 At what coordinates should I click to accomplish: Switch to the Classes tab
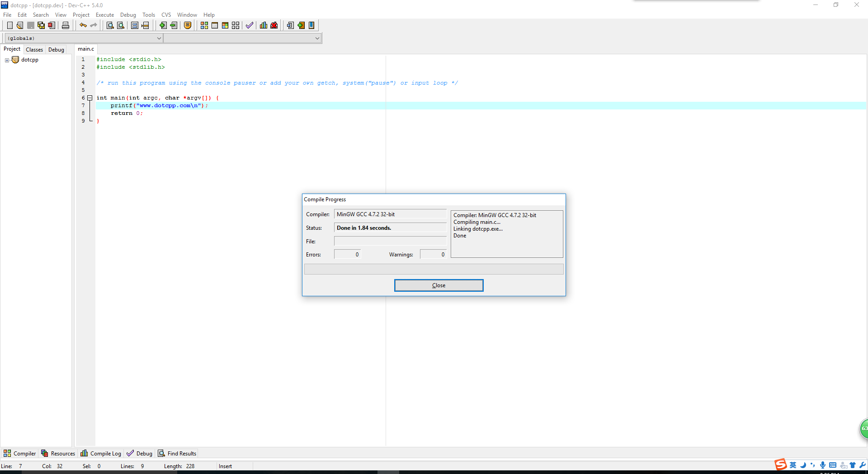pyautogui.click(x=34, y=50)
